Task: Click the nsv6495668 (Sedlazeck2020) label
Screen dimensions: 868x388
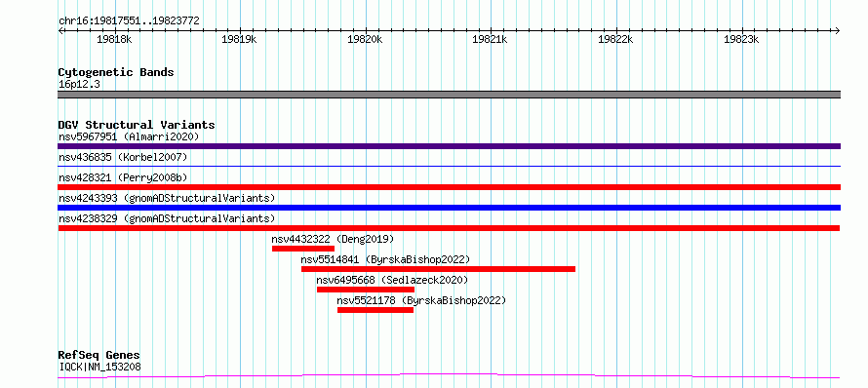Action: click(392, 280)
